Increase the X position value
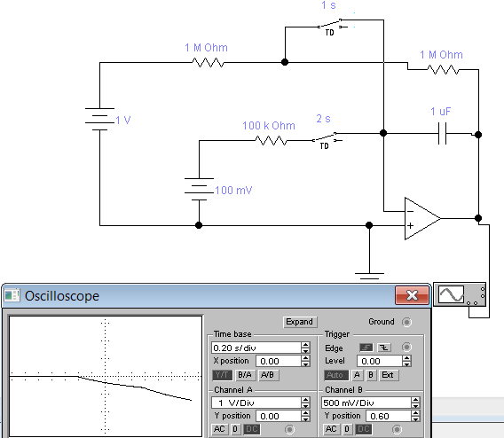Viewport: 504px width, 438px height. (x=305, y=357)
